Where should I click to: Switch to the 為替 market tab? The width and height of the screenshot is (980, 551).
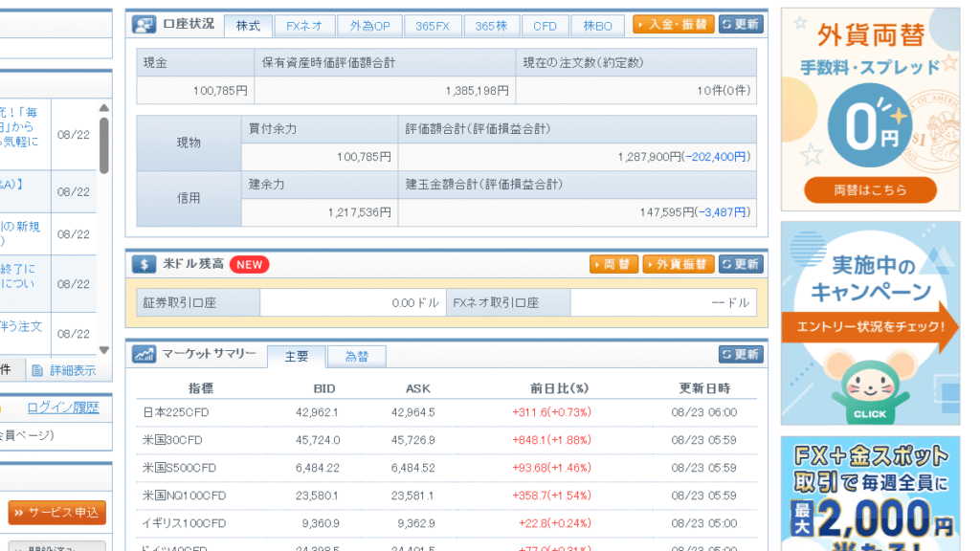(357, 356)
